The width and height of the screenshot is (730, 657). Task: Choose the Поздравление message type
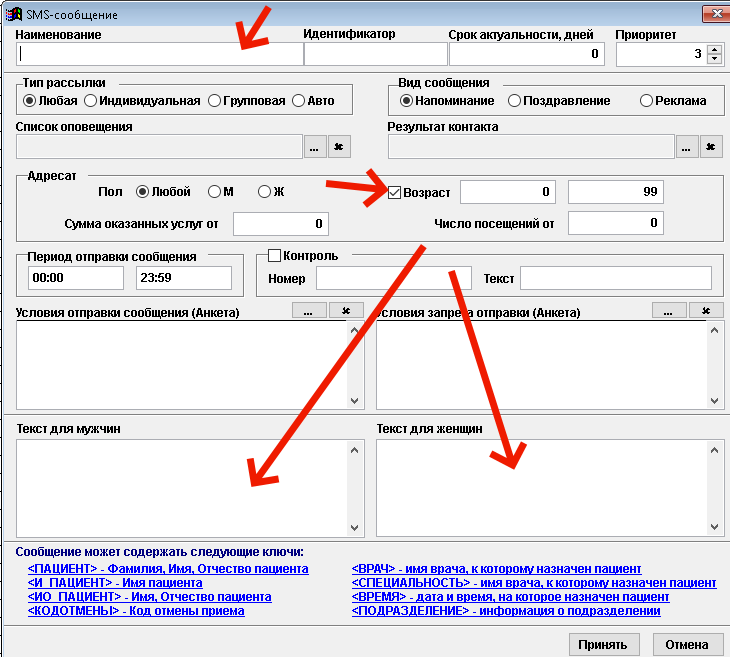[x=514, y=100]
